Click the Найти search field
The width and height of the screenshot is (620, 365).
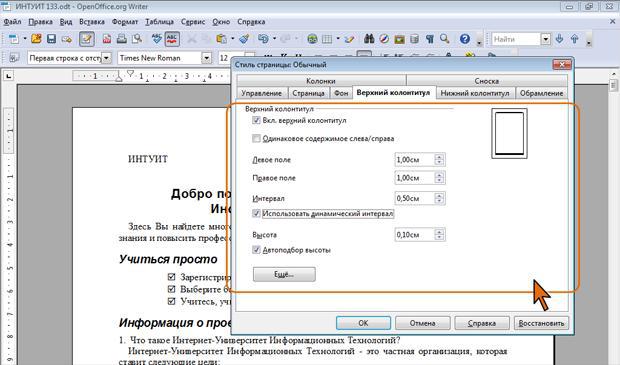click(x=516, y=39)
